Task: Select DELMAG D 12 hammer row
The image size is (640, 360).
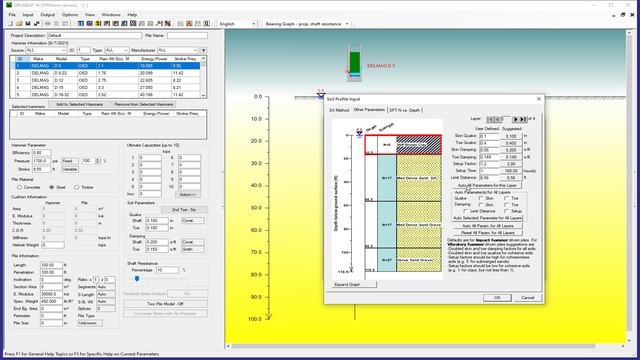Action: point(108,80)
